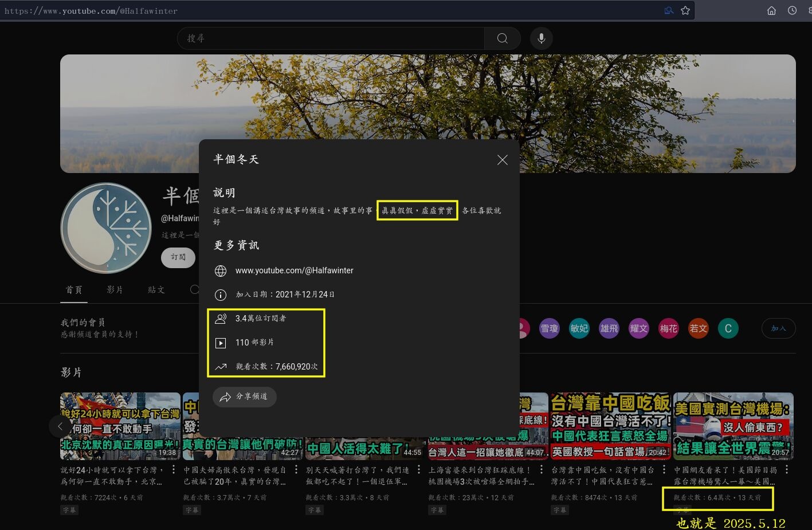Switch to the 貼文 tab
Viewport: 812px width, 530px height.
[x=156, y=290]
